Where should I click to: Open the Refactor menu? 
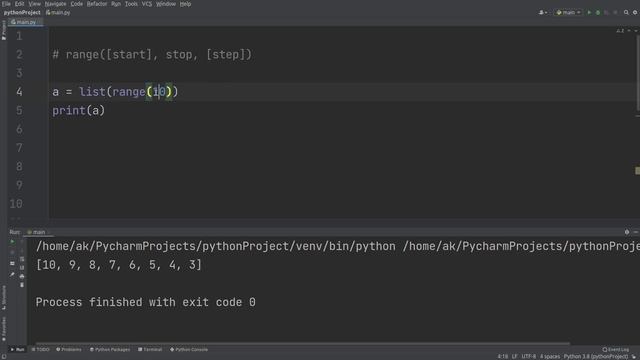click(x=97, y=4)
